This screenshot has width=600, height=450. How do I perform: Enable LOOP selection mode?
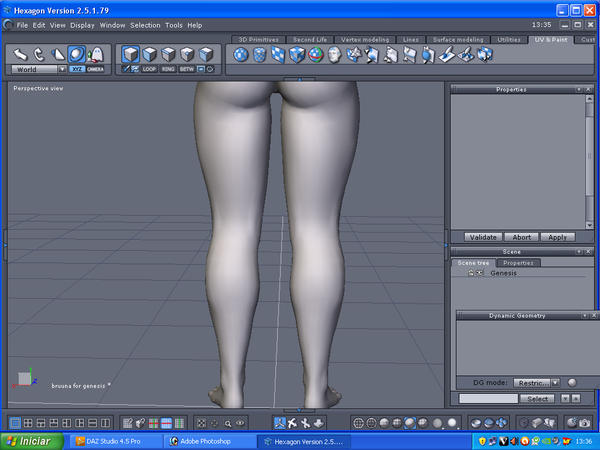[149, 70]
